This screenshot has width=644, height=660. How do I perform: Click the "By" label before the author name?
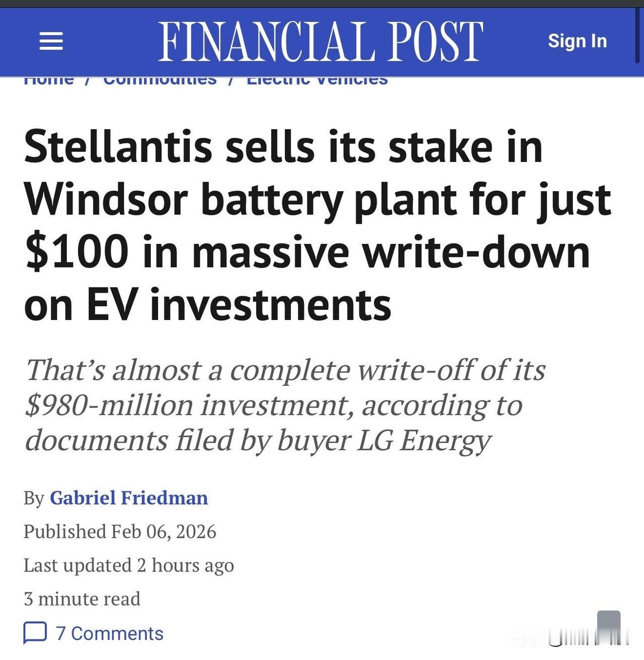[34, 498]
